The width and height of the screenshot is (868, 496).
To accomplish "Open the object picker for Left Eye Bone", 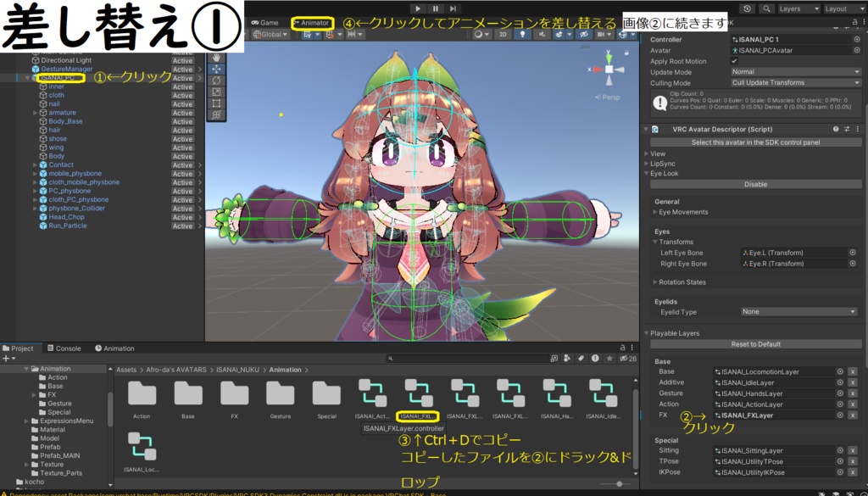I will (x=854, y=252).
